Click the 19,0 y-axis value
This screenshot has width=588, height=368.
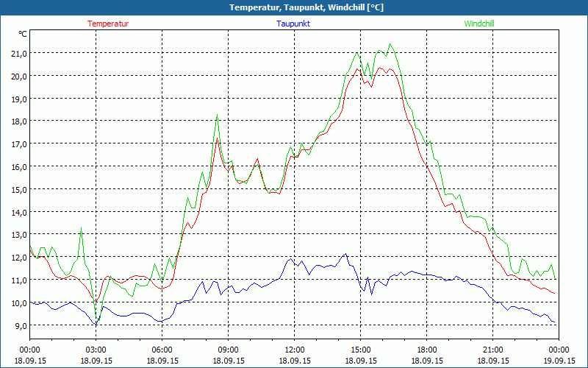[19, 99]
